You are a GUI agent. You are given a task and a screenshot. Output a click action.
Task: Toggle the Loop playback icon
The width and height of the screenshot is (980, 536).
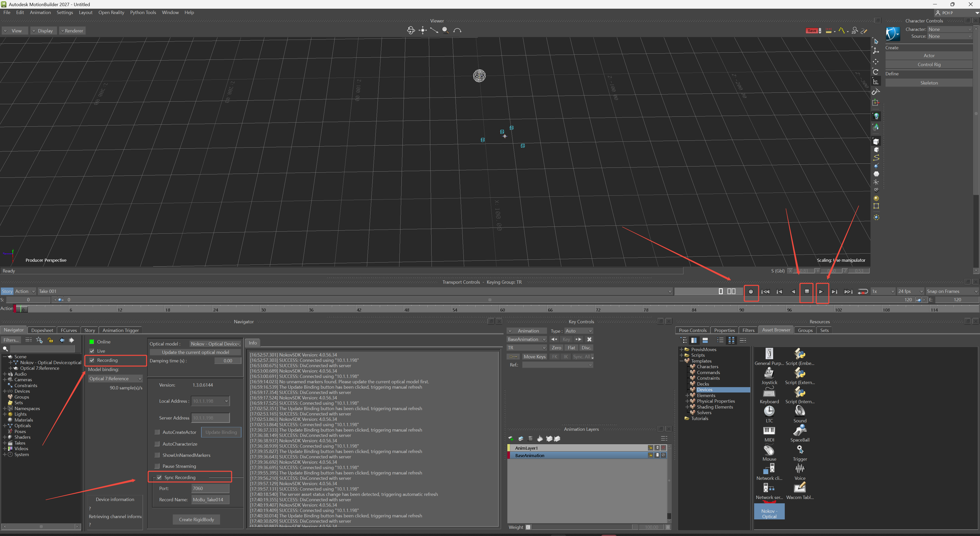pos(862,292)
